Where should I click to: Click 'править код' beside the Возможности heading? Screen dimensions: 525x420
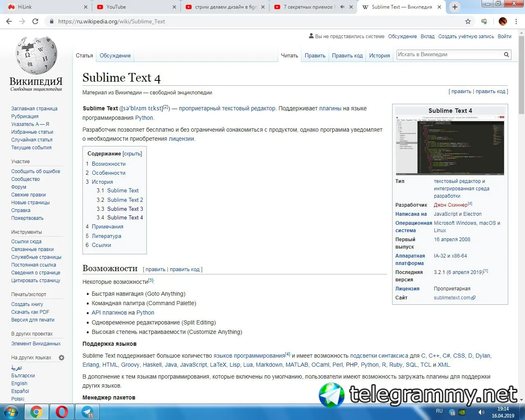[185, 269]
